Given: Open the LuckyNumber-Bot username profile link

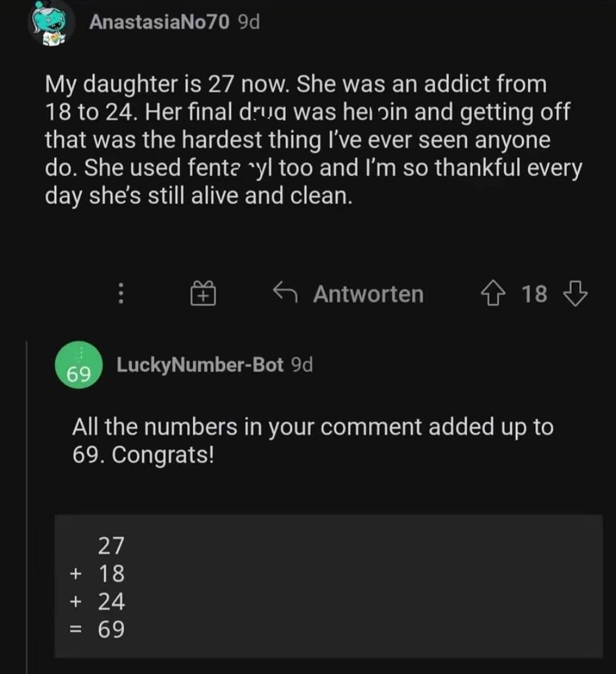Looking at the screenshot, I should tap(200, 365).
